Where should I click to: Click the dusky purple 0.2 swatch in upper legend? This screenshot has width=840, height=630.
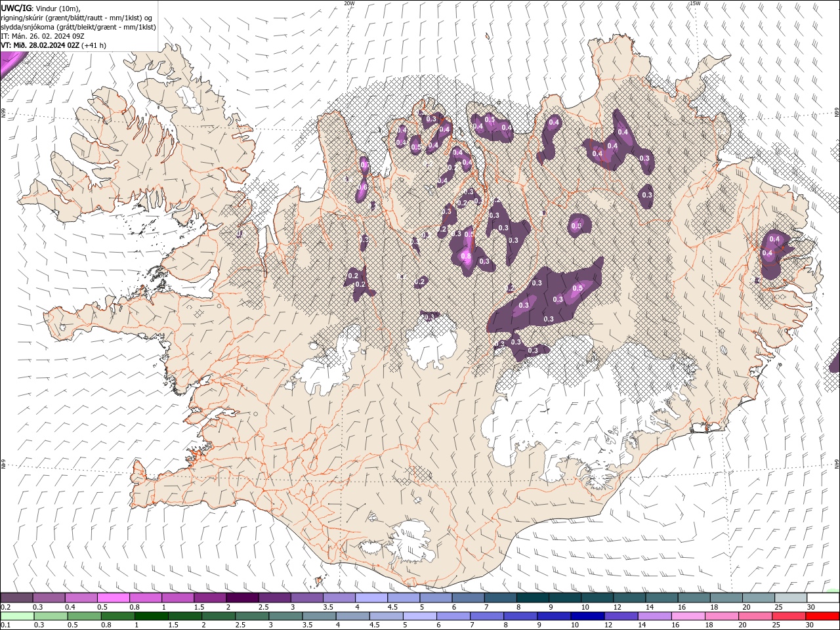pos(16,598)
